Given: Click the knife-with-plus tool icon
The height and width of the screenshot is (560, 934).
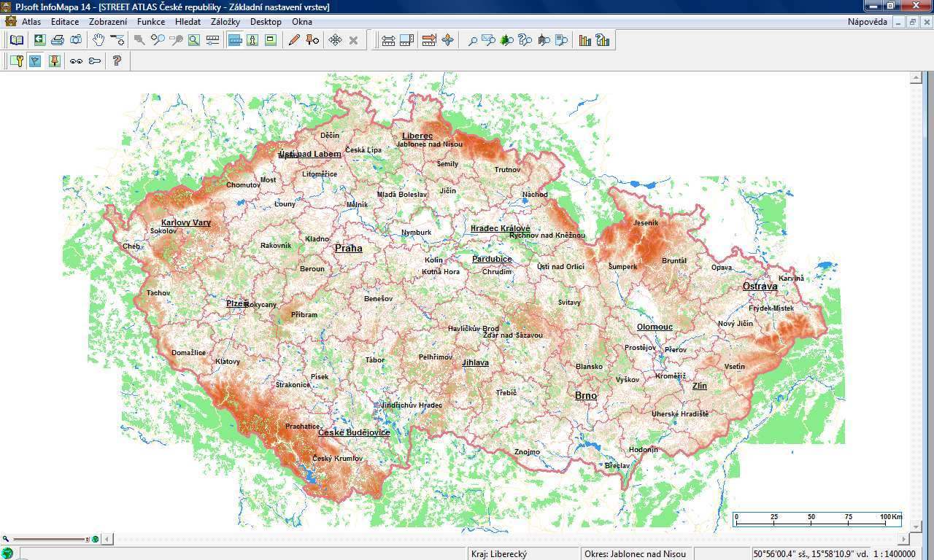Looking at the screenshot, I should click(117, 40).
